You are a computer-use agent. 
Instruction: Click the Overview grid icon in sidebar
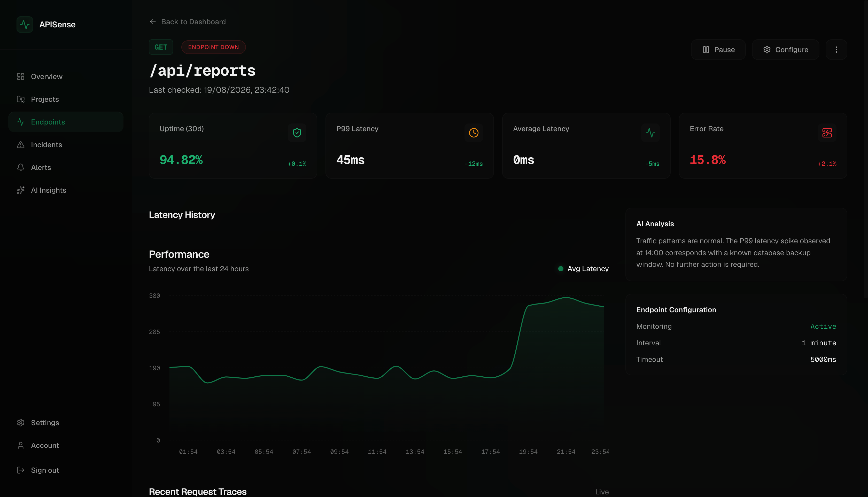(20, 76)
